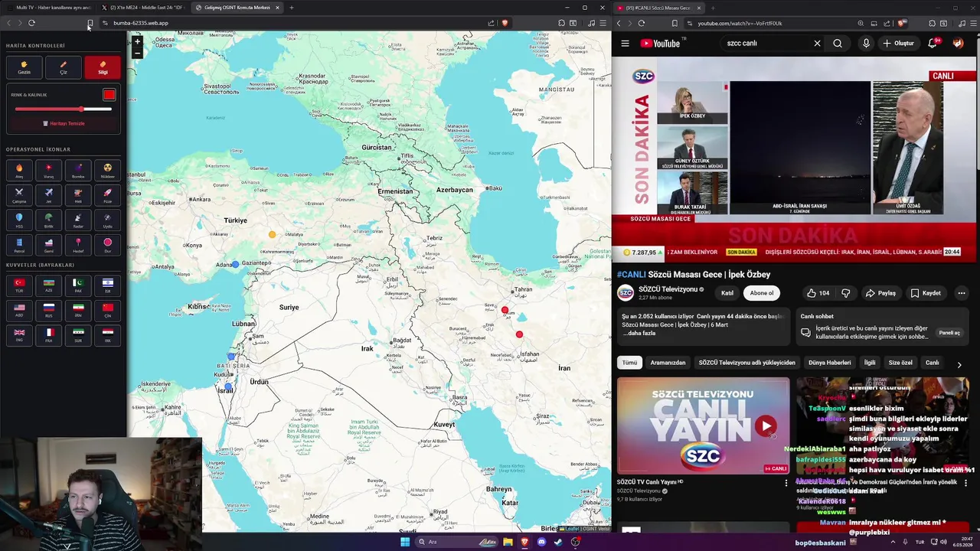Select the Çatışma crossed swords icon
This screenshot has width=980, height=551.
(19, 195)
